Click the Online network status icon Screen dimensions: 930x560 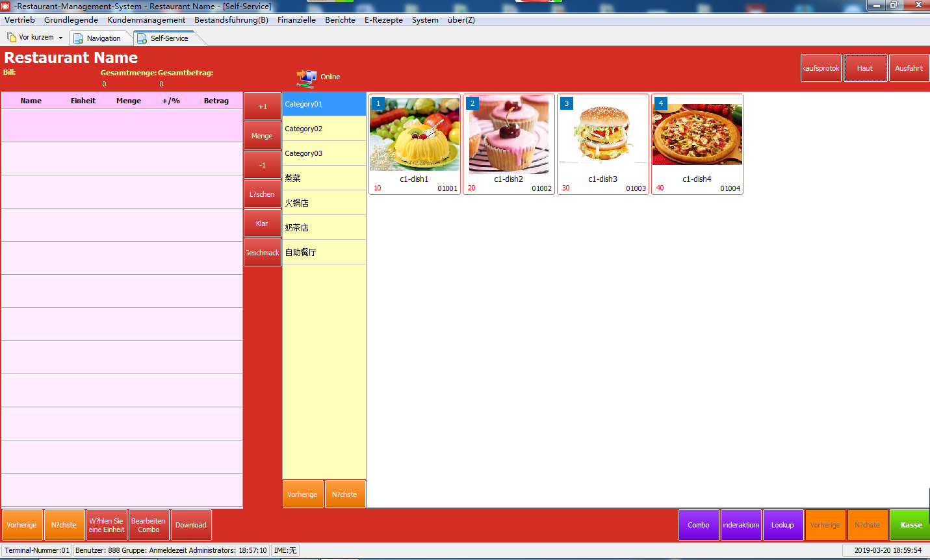click(x=306, y=78)
